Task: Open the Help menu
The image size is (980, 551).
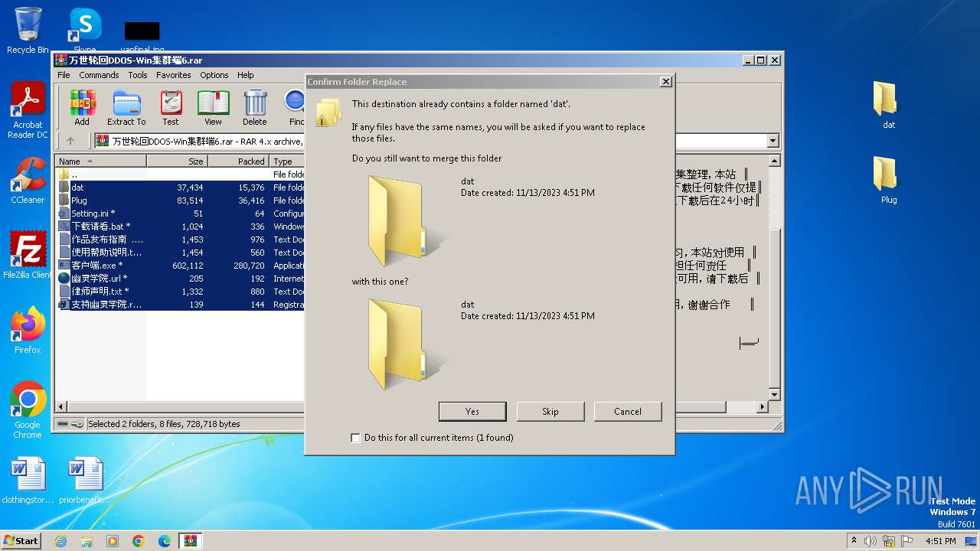Action: coord(245,75)
